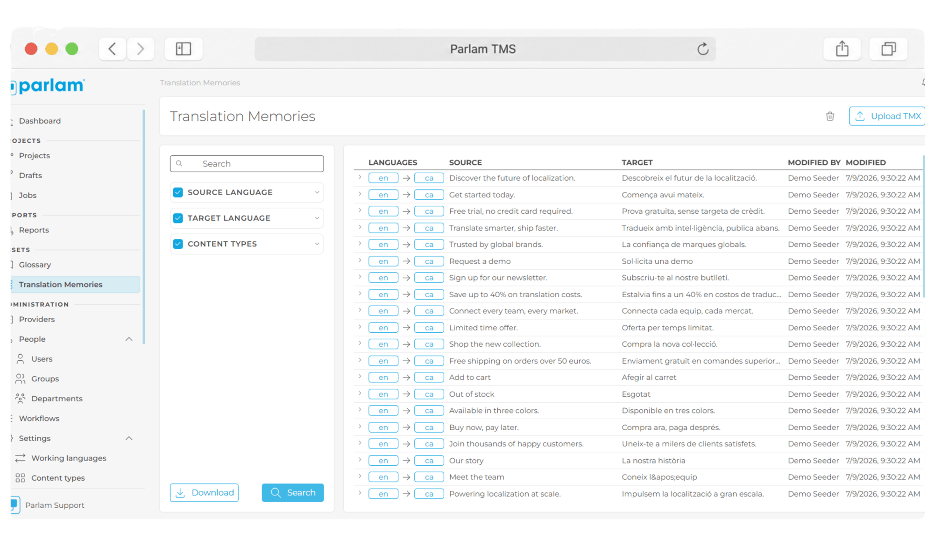Click the browser back arrow
Viewport: 934px width, 560px height.
112,49
